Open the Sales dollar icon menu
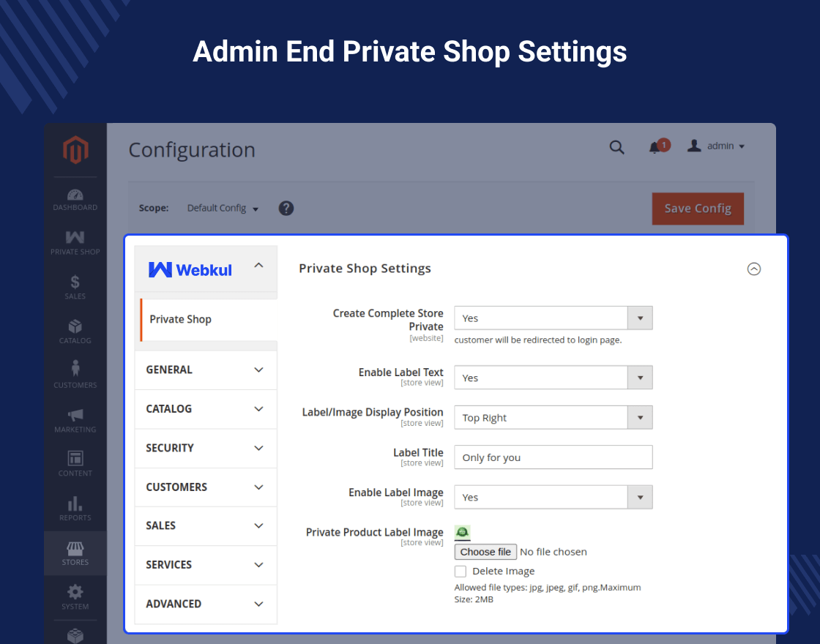Viewport: 820px width, 644px height. click(75, 288)
